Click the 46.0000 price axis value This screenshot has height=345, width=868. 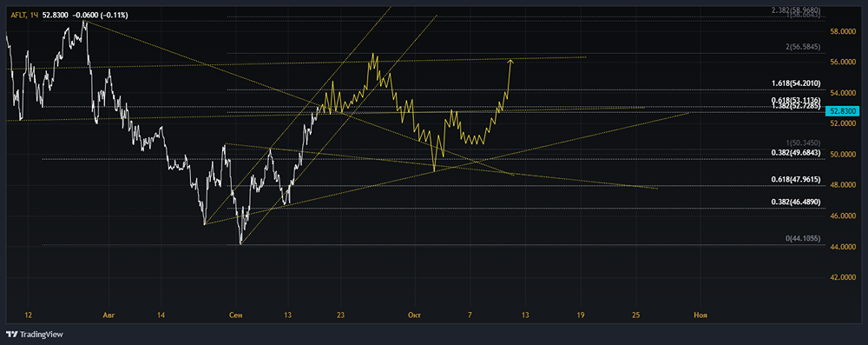point(843,216)
